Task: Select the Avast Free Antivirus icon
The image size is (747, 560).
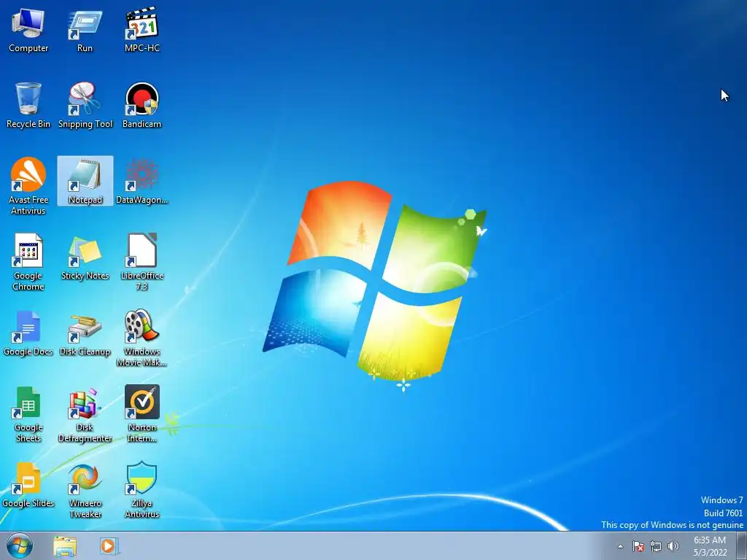Action: [28, 186]
